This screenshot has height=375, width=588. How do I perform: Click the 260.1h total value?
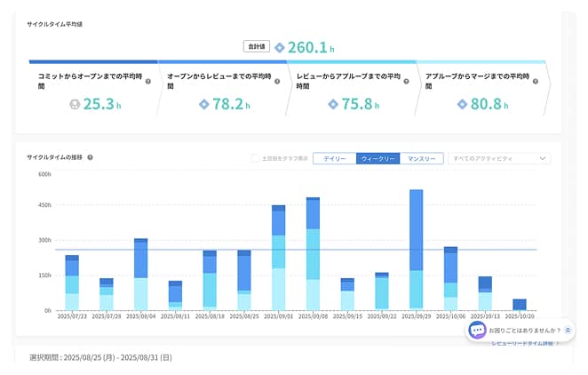coord(311,48)
